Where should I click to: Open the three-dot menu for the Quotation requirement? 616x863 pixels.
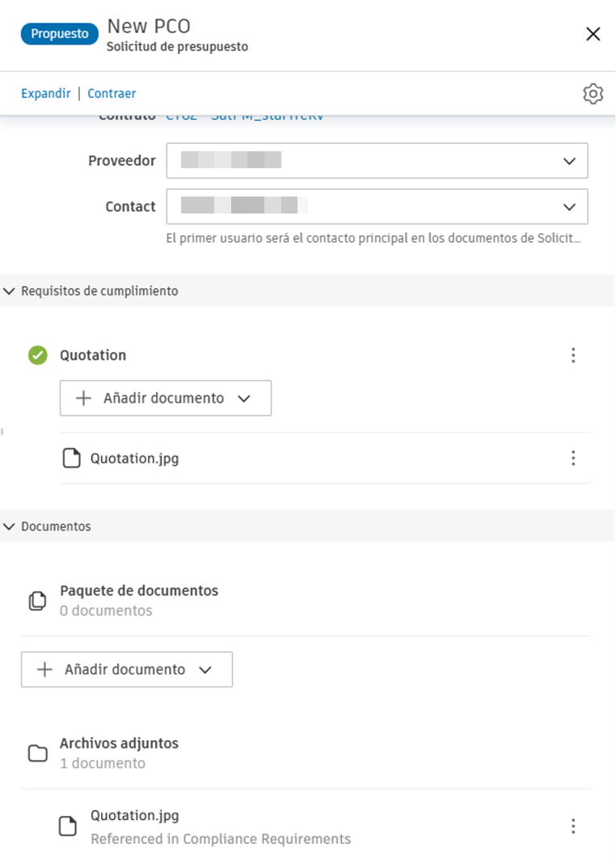point(573,355)
